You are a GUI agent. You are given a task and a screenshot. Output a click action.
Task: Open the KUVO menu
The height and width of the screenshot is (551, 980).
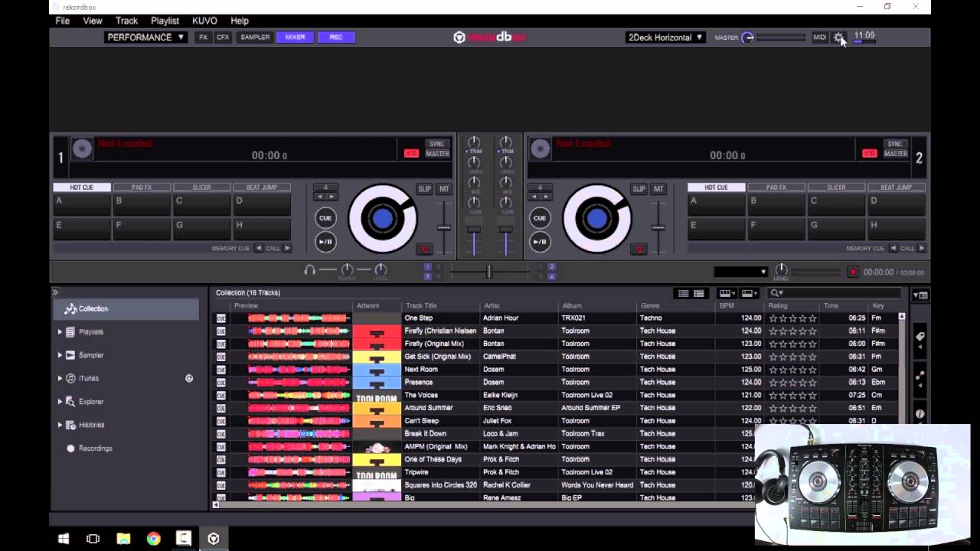(x=204, y=21)
